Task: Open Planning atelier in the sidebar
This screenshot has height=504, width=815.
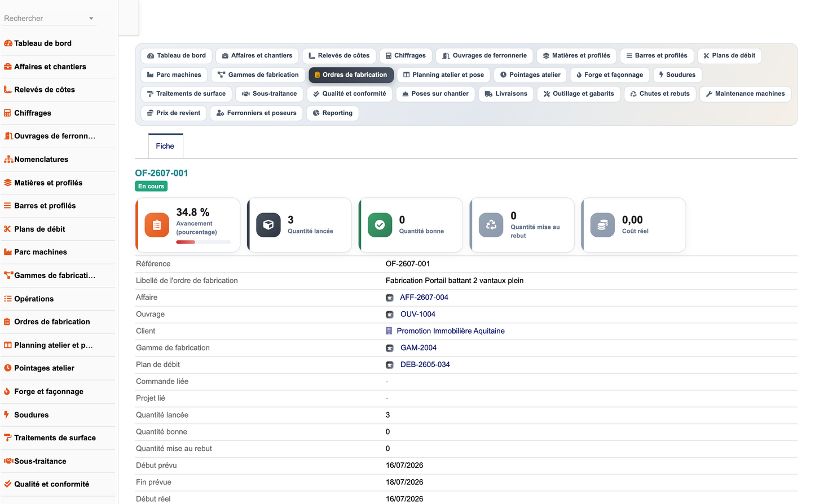Action: pos(54,345)
